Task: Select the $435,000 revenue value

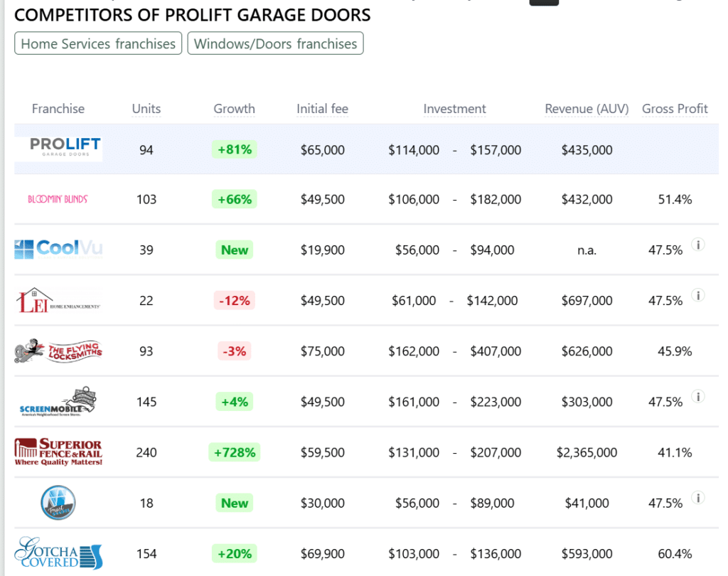Action: (587, 150)
